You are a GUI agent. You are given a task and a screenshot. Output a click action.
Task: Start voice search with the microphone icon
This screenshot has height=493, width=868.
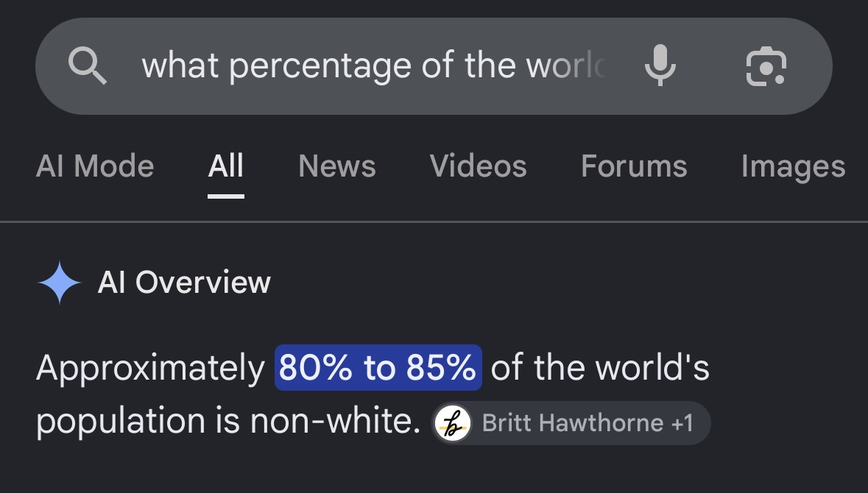(660, 65)
